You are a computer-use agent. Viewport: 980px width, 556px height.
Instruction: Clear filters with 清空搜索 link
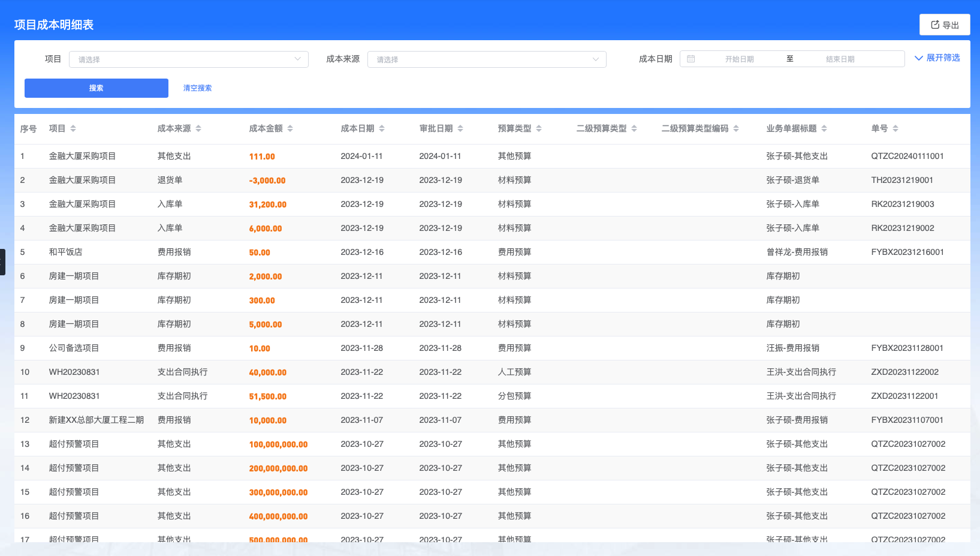[x=197, y=88]
